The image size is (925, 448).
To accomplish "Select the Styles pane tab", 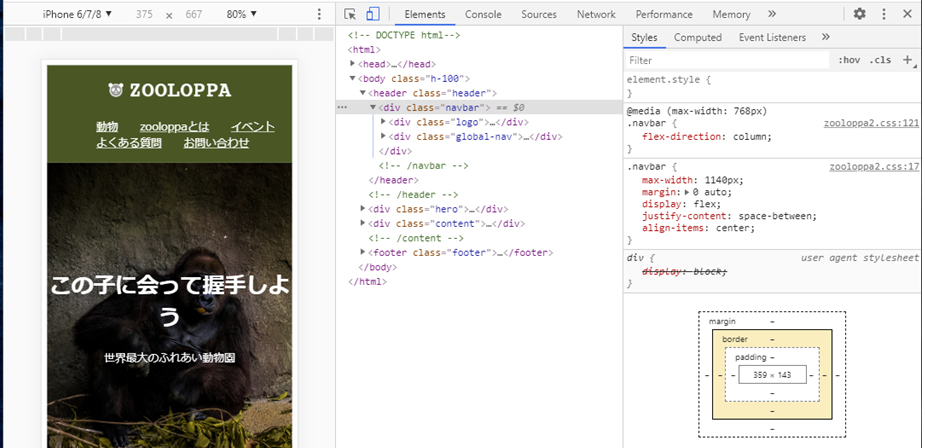I will 644,37.
